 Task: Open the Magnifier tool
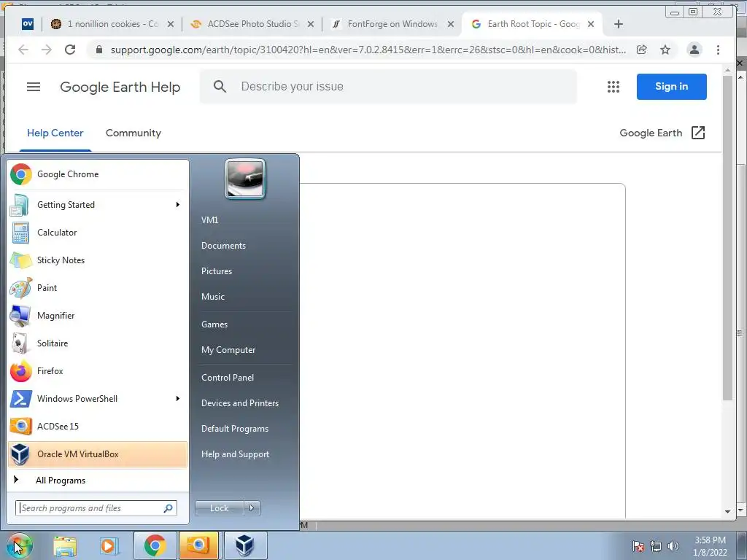tap(98, 315)
